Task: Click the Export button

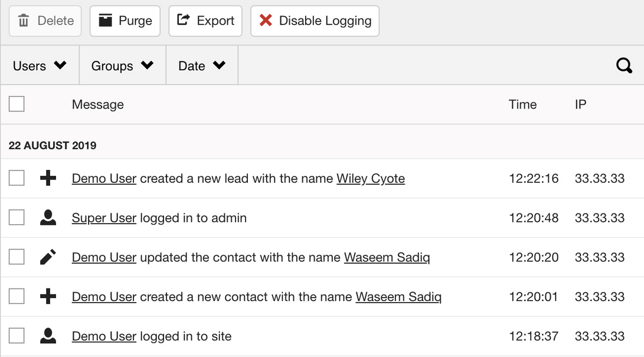Action: [x=205, y=21]
